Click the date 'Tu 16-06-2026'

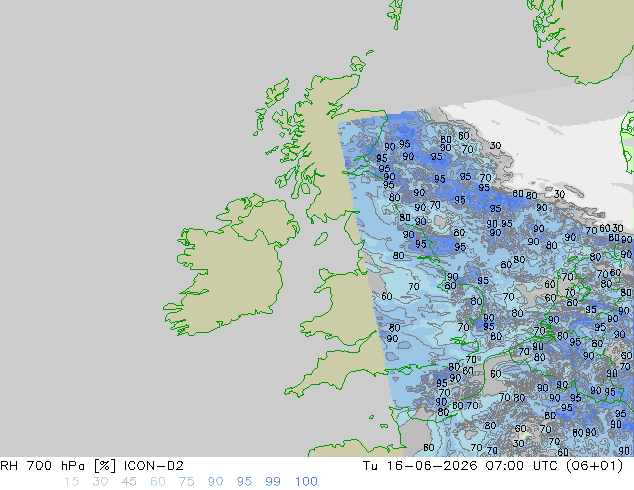[x=420, y=466]
